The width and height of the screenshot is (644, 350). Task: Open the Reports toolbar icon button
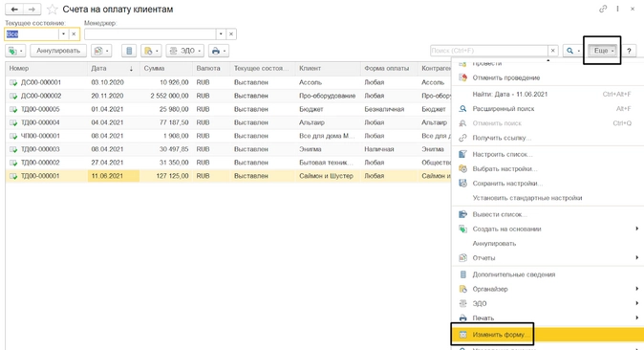tap(101, 51)
